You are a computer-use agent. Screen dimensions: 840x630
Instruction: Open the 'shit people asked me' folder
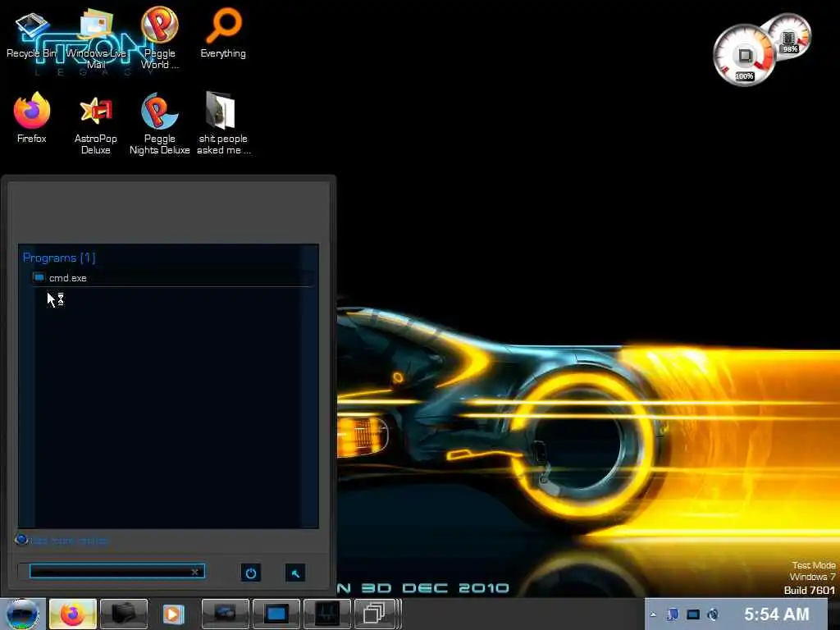pos(223,125)
